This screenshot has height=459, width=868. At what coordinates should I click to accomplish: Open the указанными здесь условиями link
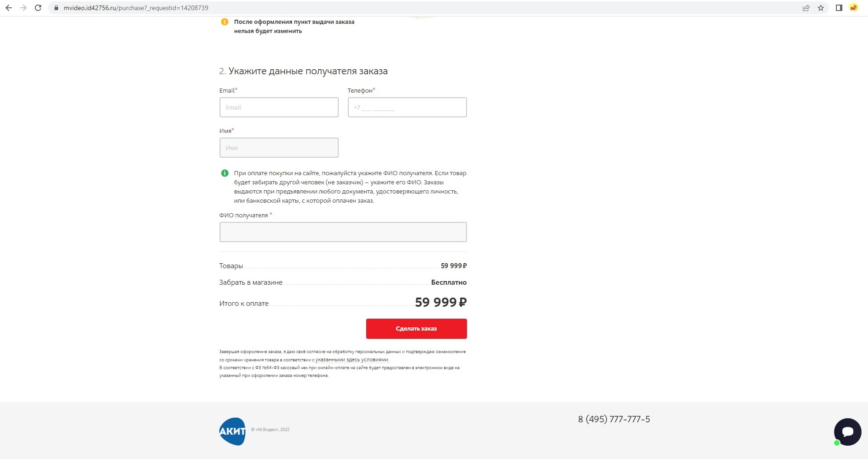352,360
